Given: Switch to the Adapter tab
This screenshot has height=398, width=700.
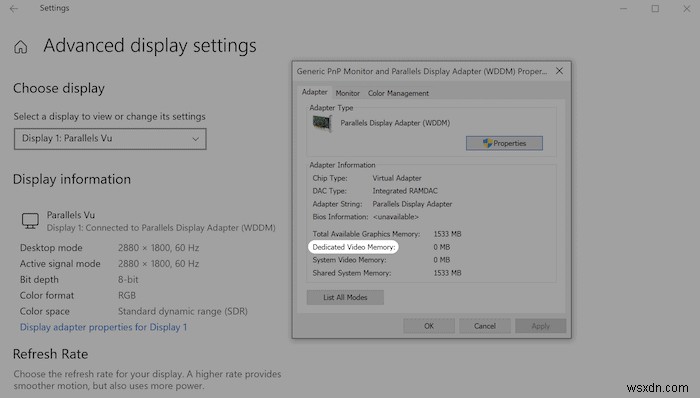Looking at the screenshot, I should click(x=314, y=92).
